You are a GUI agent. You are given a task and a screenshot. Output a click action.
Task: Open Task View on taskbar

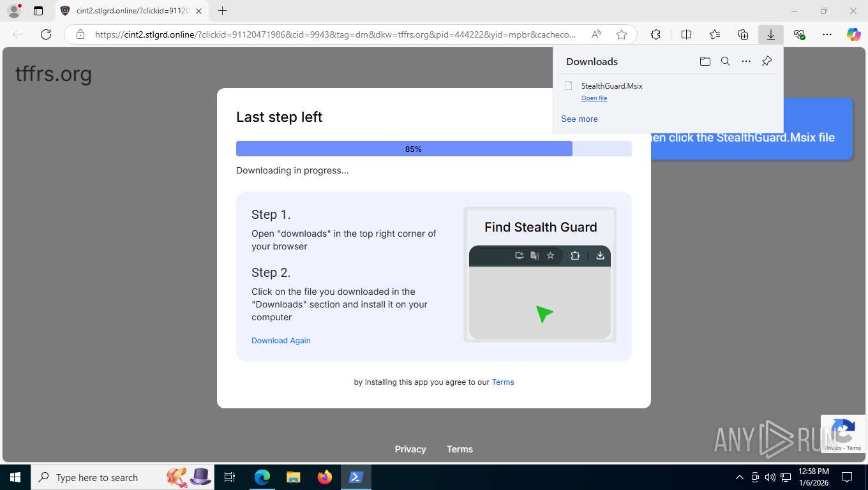230,477
